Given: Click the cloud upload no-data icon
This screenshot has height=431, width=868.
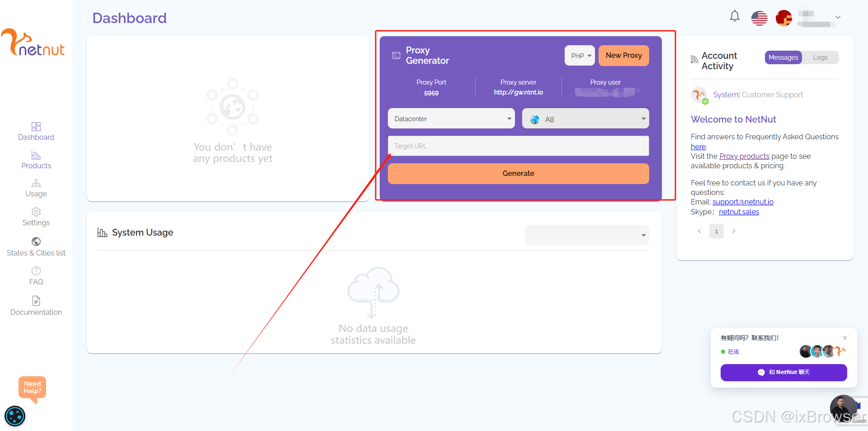Looking at the screenshot, I should (x=373, y=293).
